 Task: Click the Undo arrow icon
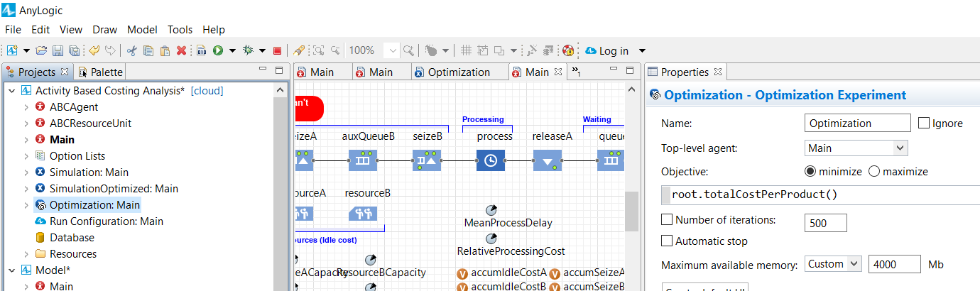coord(94,50)
